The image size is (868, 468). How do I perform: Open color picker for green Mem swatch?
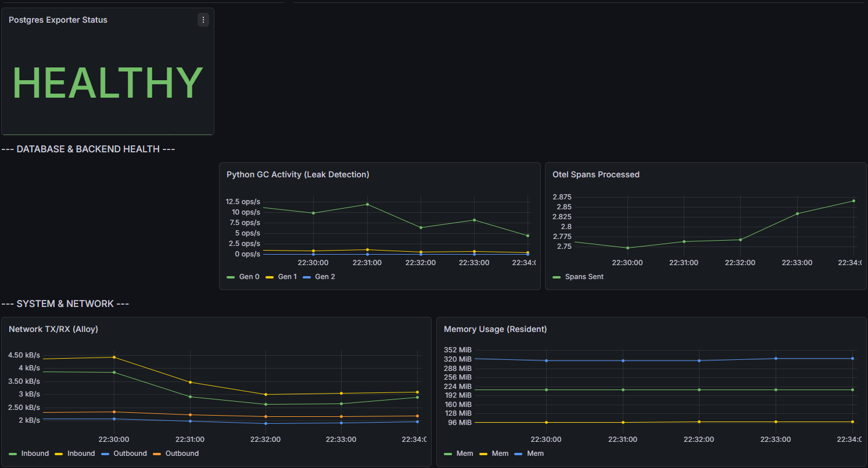(x=448, y=454)
